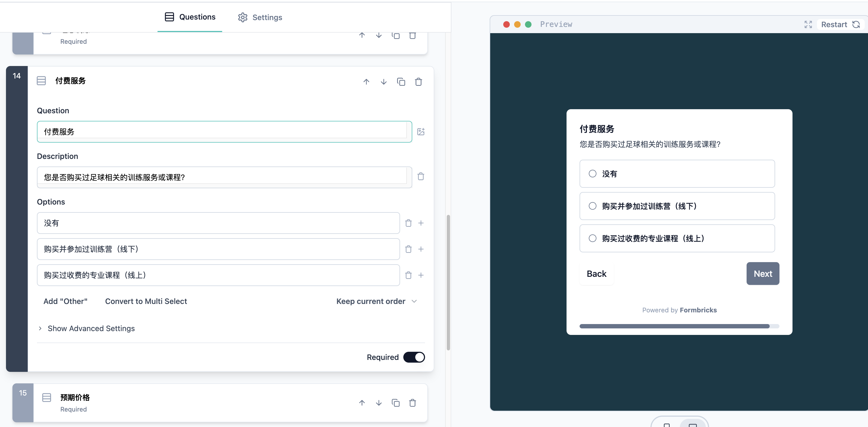Add option after 购买并参加过训练营 using plus icon

pyautogui.click(x=421, y=249)
